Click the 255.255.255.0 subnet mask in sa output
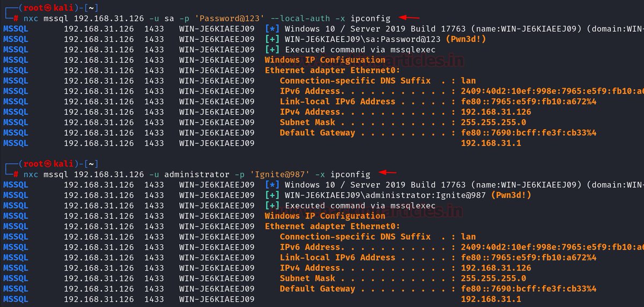Image resolution: width=644 pixels, height=307 pixels. tap(493, 122)
